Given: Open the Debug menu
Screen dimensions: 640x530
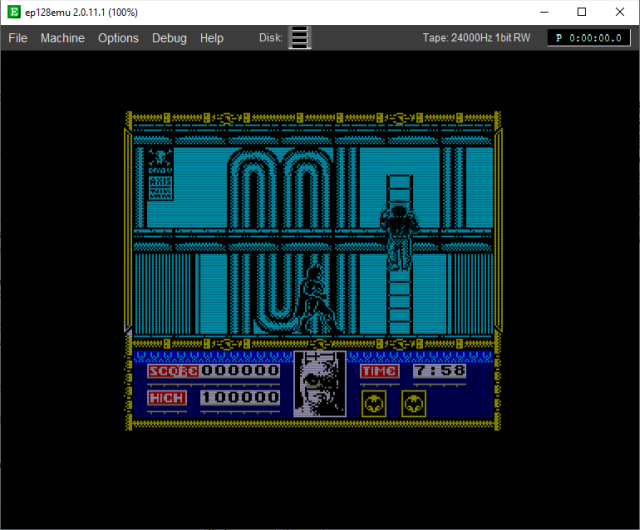Looking at the screenshot, I should 169,38.
